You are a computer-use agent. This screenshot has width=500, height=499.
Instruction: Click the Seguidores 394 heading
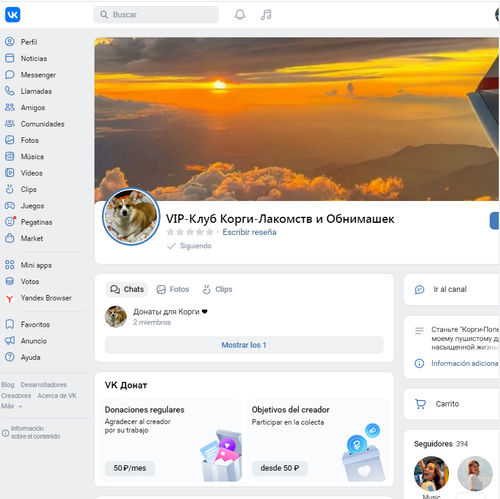tap(441, 444)
